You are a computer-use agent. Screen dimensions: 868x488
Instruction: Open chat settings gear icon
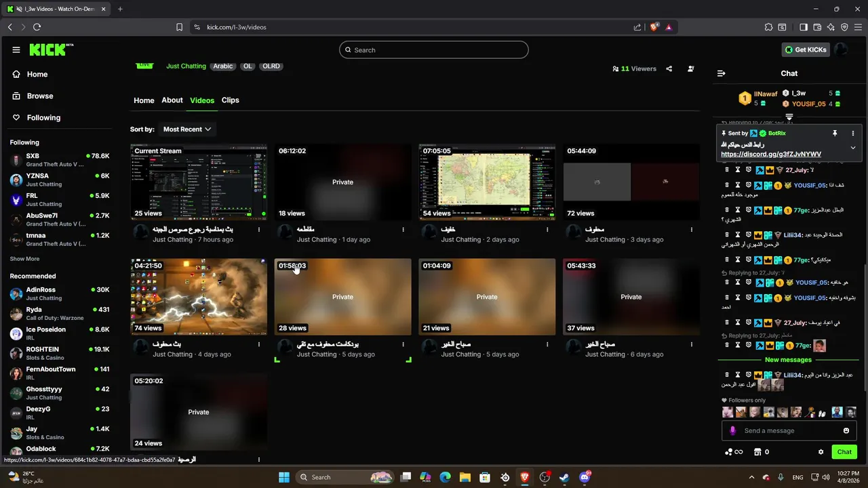[821, 452]
